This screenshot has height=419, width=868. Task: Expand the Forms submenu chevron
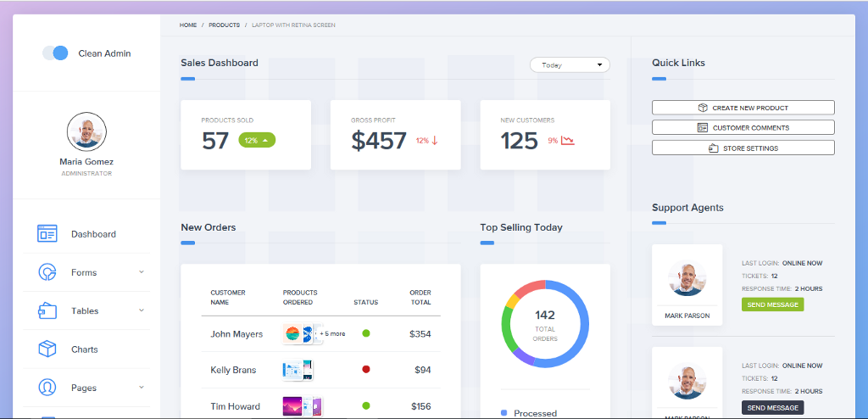[x=142, y=272]
